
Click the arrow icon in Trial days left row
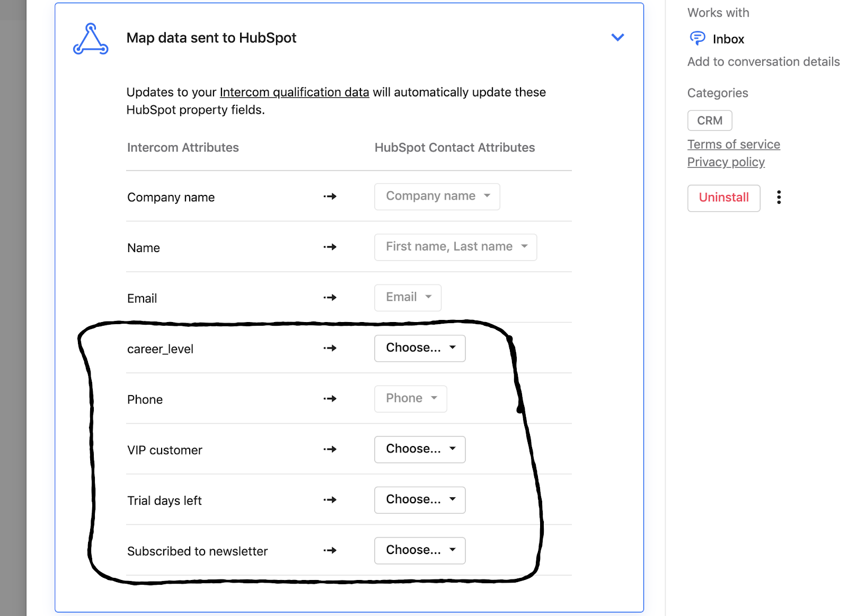[x=330, y=500]
